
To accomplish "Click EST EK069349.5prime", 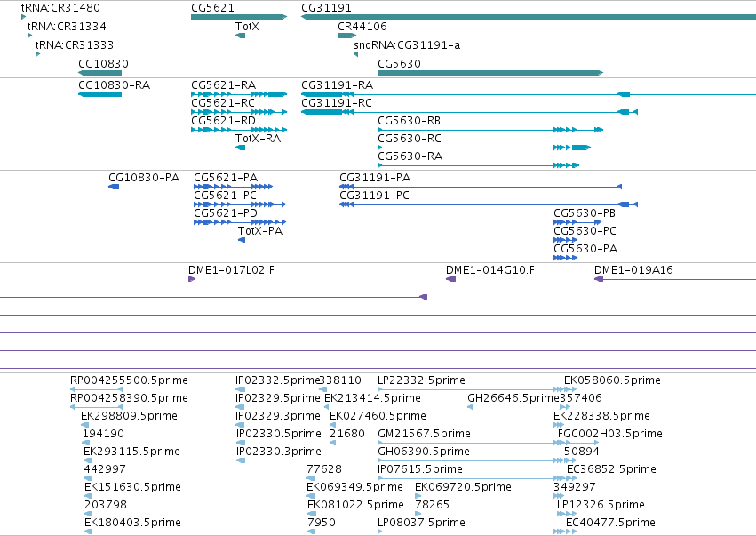I will pyautogui.click(x=311, y=497).
